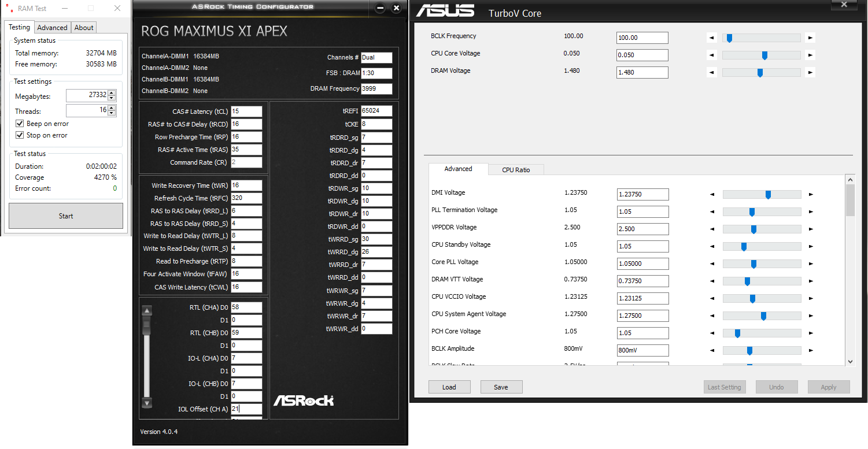Start the RAM test
The width and height of the screenshot is (868, 449).
66,216
